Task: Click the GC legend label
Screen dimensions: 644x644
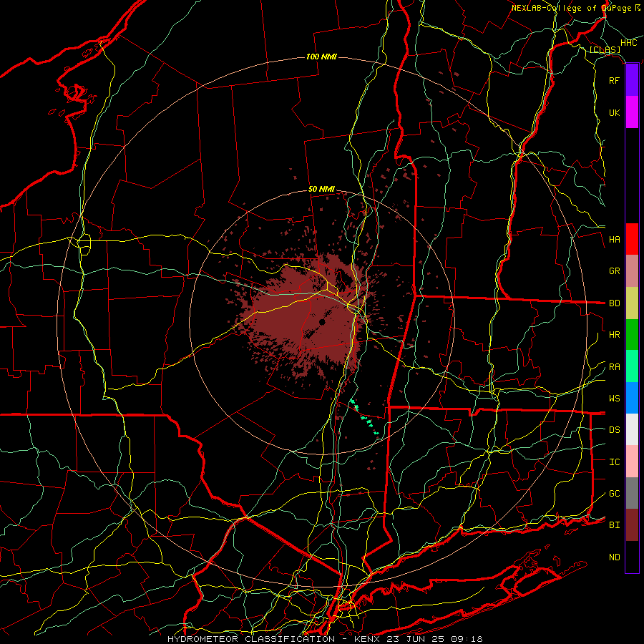Action: click(x=615, y=494)
